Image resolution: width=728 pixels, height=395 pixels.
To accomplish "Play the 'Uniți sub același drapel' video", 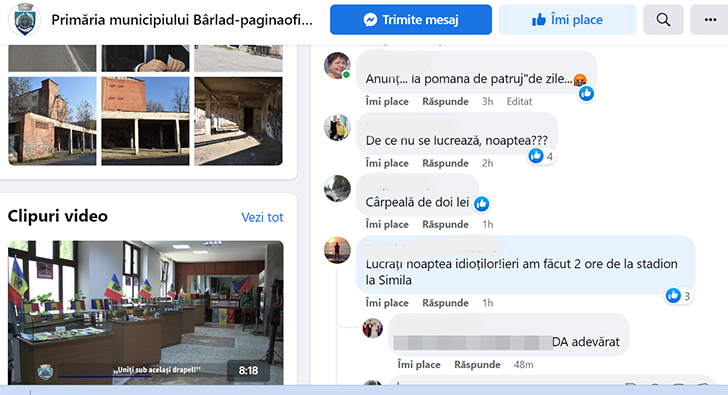I will pos(146,312).
